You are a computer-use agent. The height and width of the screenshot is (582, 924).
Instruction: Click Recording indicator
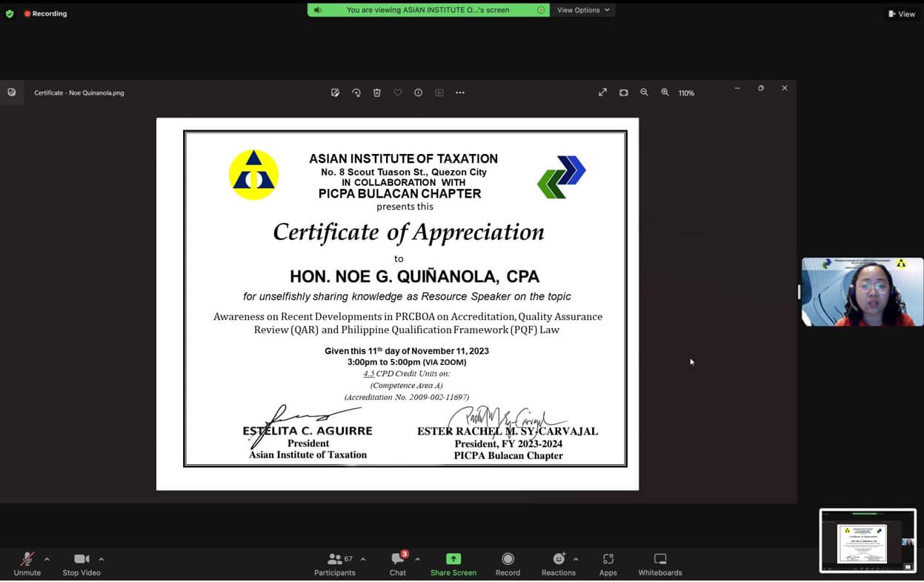point(45,13)
